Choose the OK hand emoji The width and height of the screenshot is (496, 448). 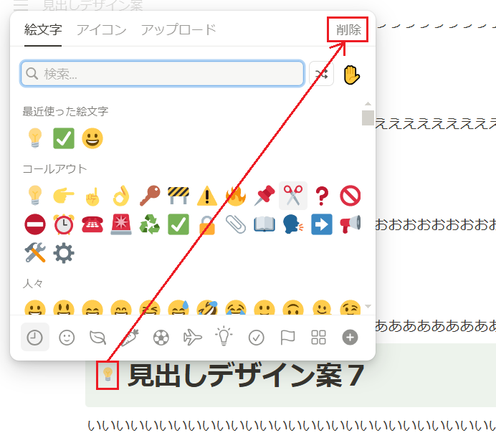point(121,196)
